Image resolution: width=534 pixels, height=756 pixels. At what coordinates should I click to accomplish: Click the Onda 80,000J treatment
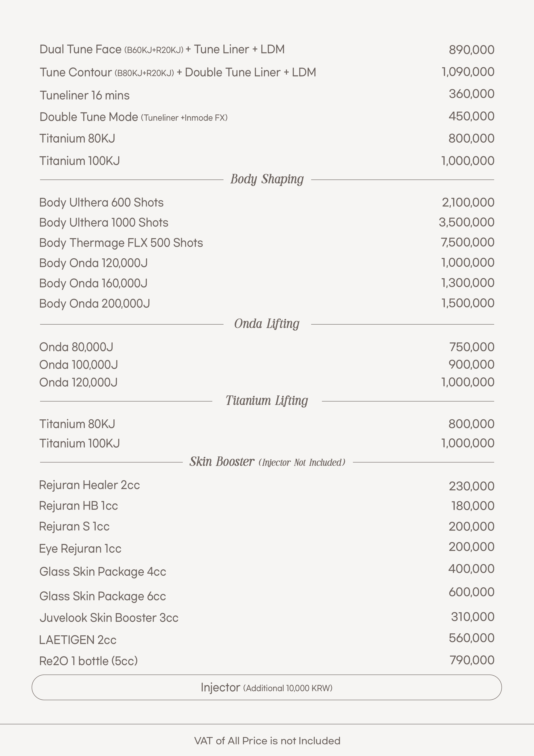(x=76, y=347)
